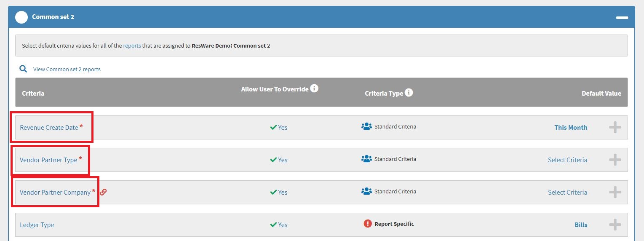644x241 pixels.
Task: Click info icon next to Allow User To Override
Action: 314,88
